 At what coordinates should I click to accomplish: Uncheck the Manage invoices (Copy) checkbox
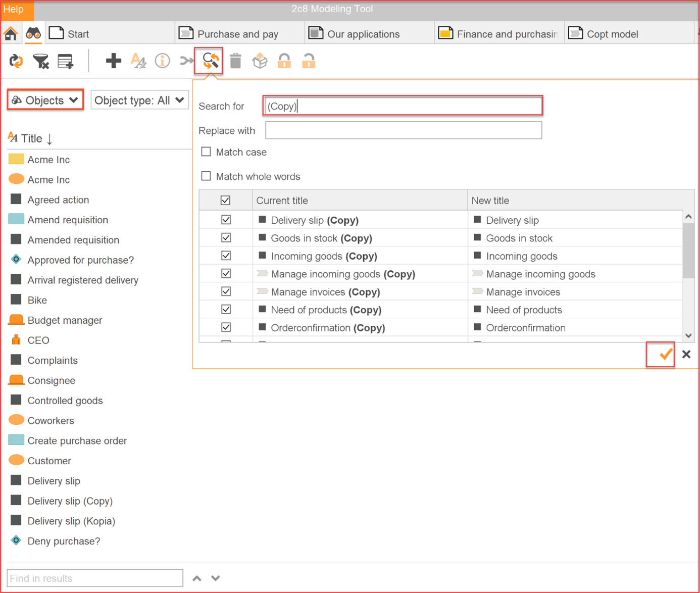click(x=226, y=292)
